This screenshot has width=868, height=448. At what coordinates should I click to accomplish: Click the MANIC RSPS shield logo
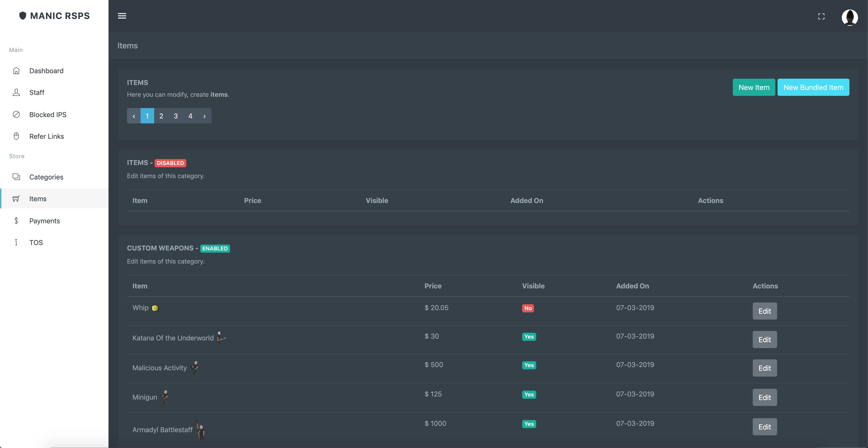[23, 16]
